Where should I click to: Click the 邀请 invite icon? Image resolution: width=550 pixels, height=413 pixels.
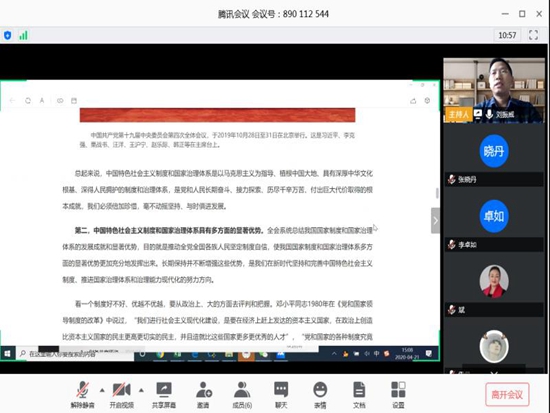pyautogui.click(x=203, y=395)
